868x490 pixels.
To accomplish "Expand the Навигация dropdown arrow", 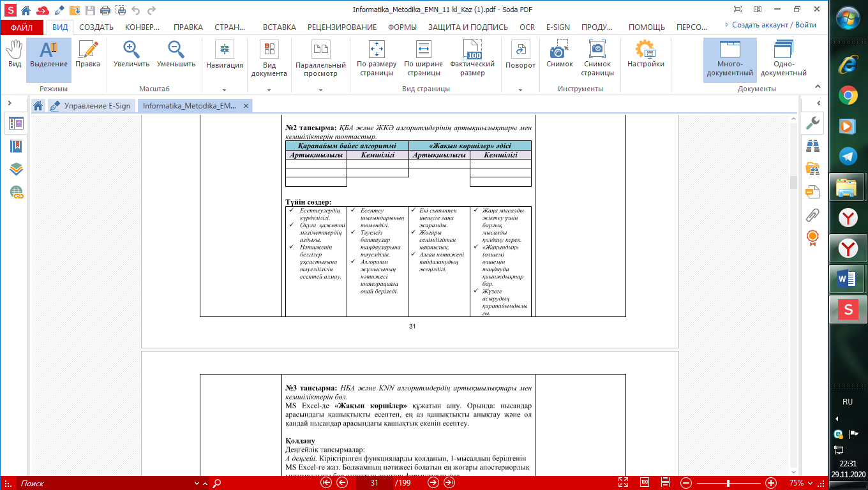I will tap(224, 90).
